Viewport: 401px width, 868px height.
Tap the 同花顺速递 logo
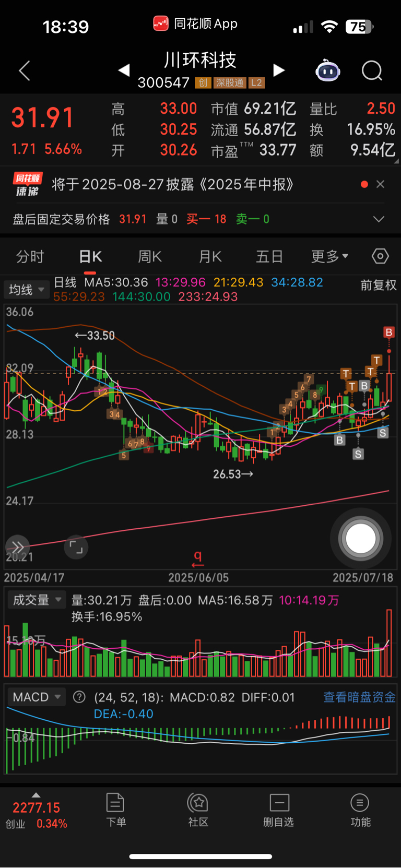point(28,185)
